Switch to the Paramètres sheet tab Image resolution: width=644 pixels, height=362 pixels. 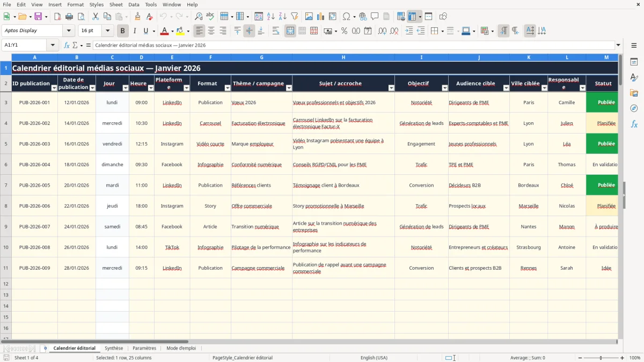tap(144, 348)
